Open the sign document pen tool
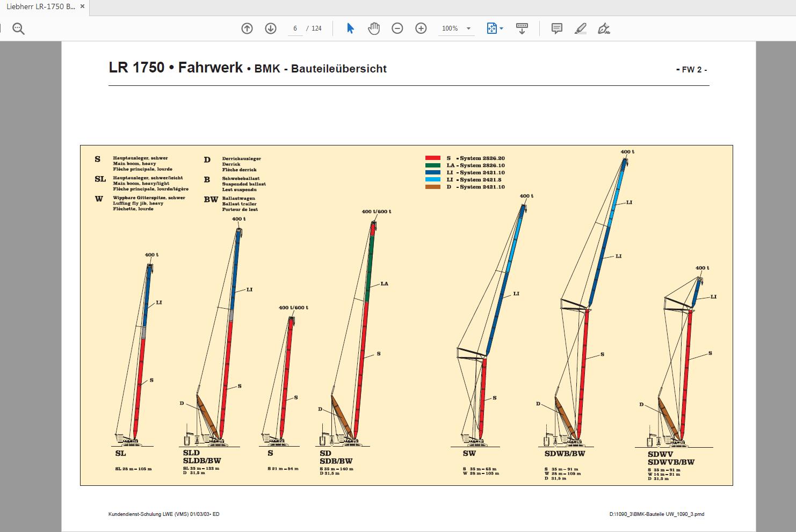Screen dimensions: 796x532 click(604, 28)
